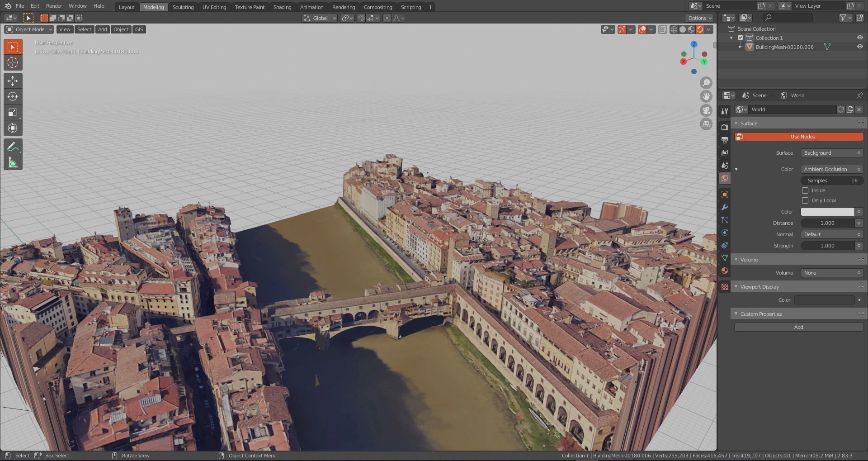Click the viewport zoom magnifier icon
Screen dimensions: 868x461
click(706, 83)
